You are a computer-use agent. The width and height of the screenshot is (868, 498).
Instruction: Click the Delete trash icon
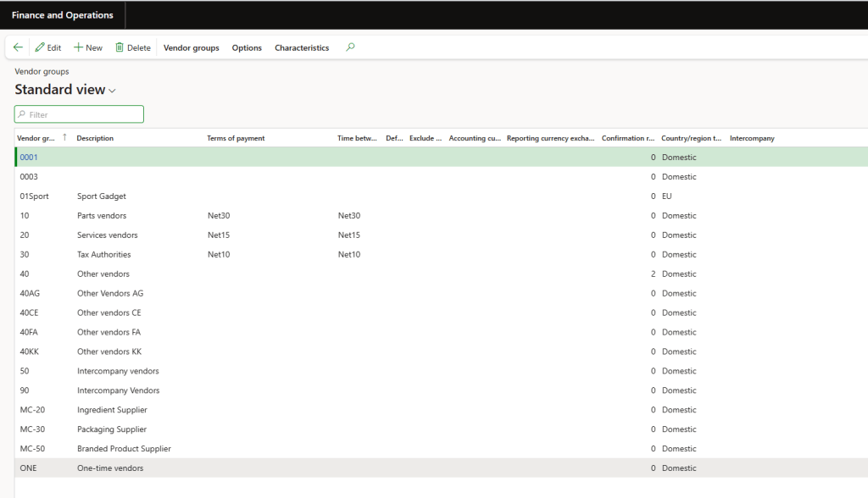coord(120,47)
